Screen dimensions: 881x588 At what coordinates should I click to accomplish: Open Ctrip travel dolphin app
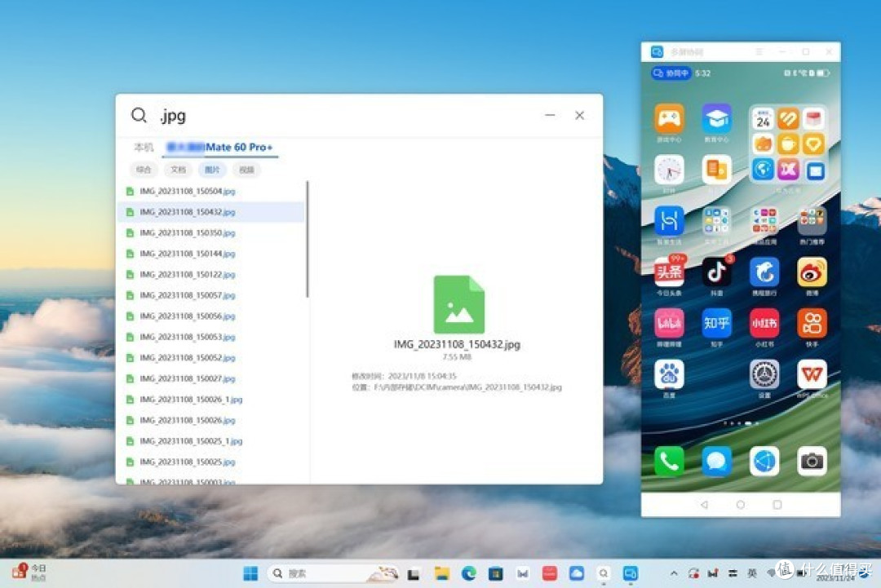click(764, 272)
